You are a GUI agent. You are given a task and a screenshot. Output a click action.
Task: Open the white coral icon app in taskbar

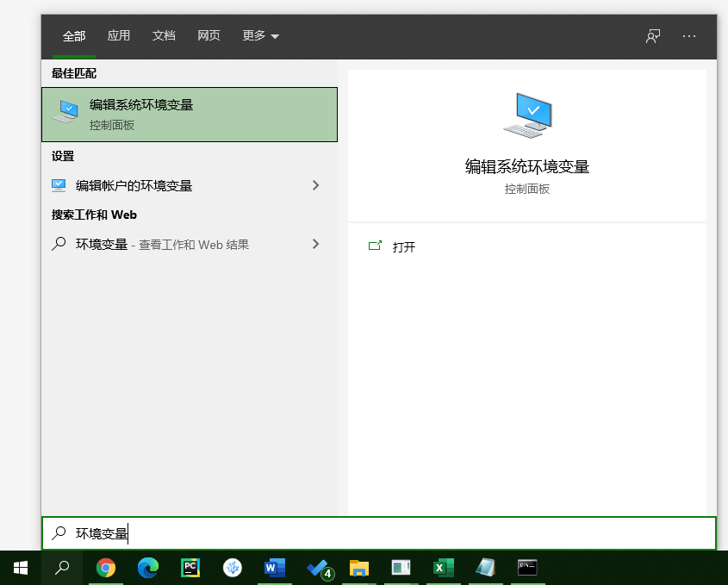(233, 568)
